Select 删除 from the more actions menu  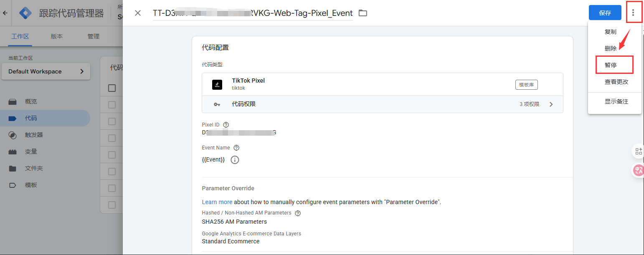pyautogui.click(x=611, y=48)
